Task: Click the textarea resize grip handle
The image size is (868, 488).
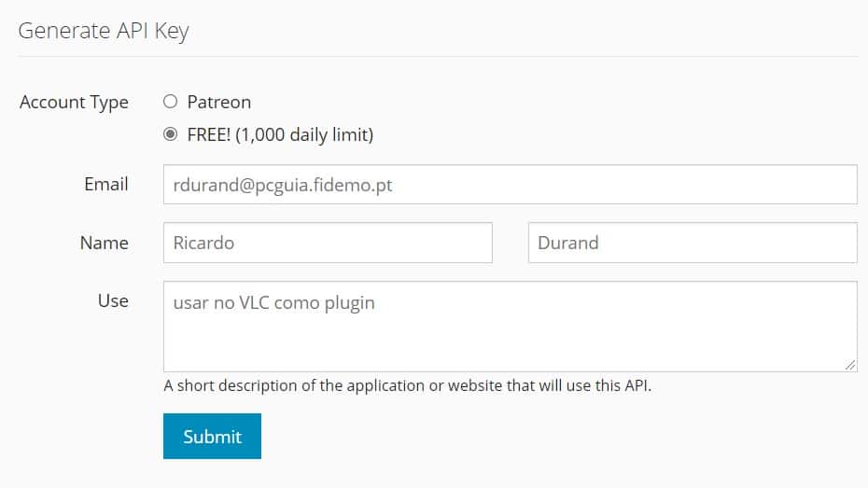Action: (x=850, y=365)
